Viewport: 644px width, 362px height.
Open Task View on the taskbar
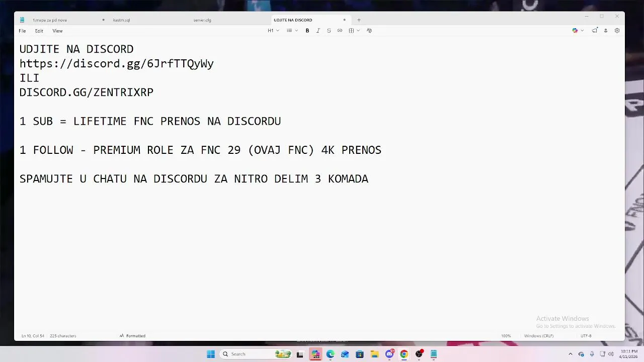point(300,354)
